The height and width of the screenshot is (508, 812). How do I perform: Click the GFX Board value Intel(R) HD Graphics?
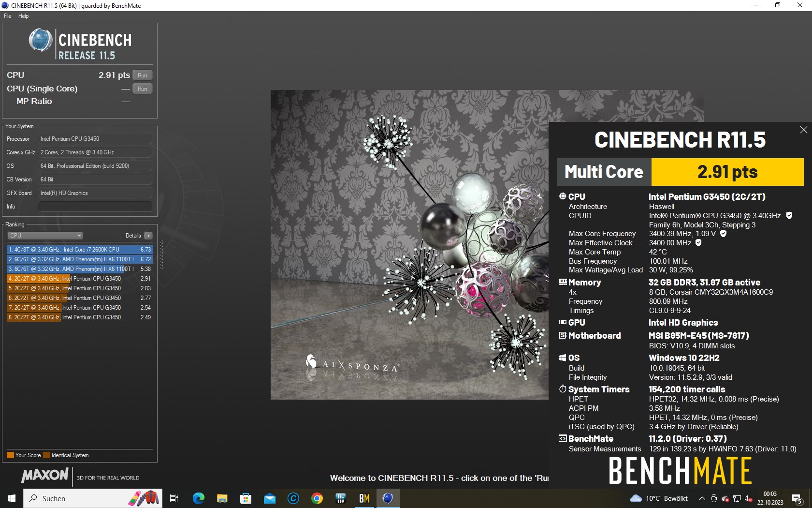coord(95,193)
